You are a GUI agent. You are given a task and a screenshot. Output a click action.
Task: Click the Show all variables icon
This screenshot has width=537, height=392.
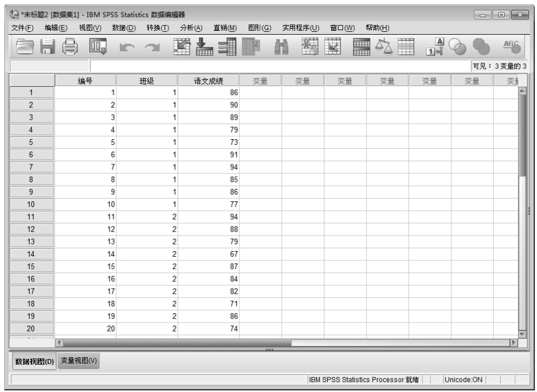click(481, 46)
